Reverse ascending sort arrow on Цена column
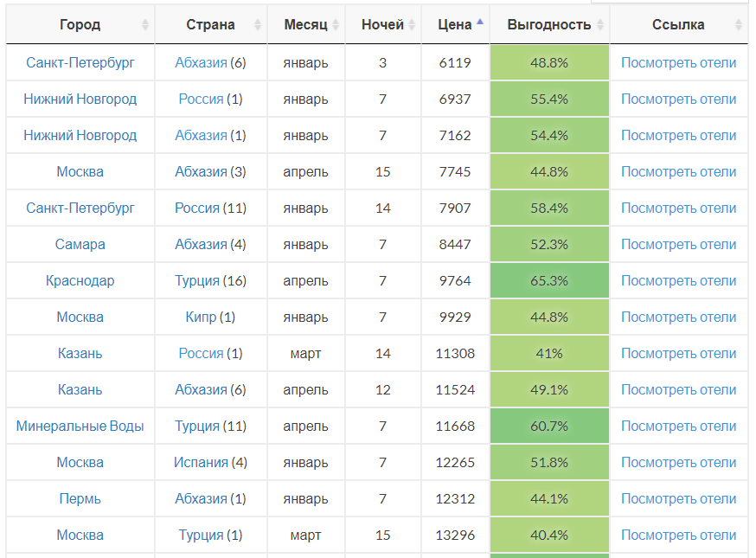The height and width of the screenshot is (558, 756). point(480,22)
